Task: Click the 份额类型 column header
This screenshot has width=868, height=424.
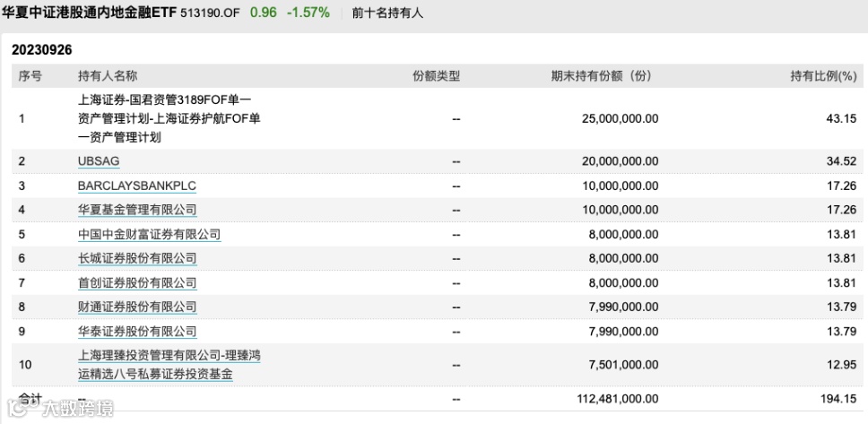Action: click(x=436, y=76)
